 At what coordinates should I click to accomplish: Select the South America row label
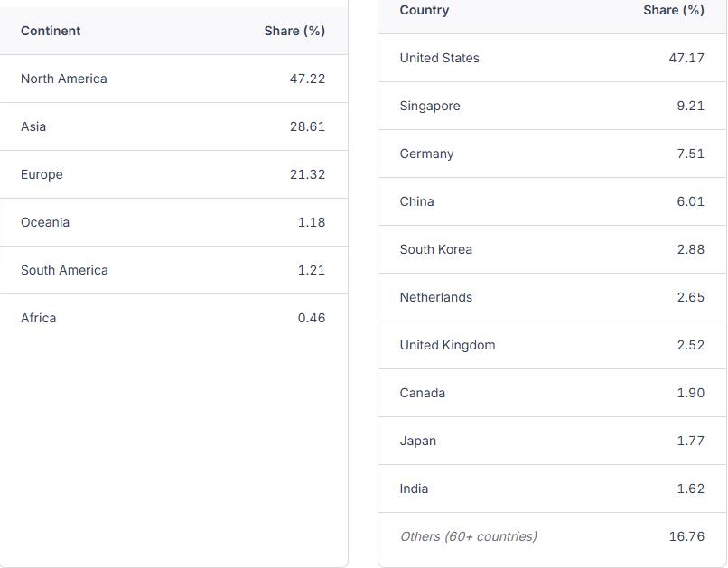click(x=64, y=270)
